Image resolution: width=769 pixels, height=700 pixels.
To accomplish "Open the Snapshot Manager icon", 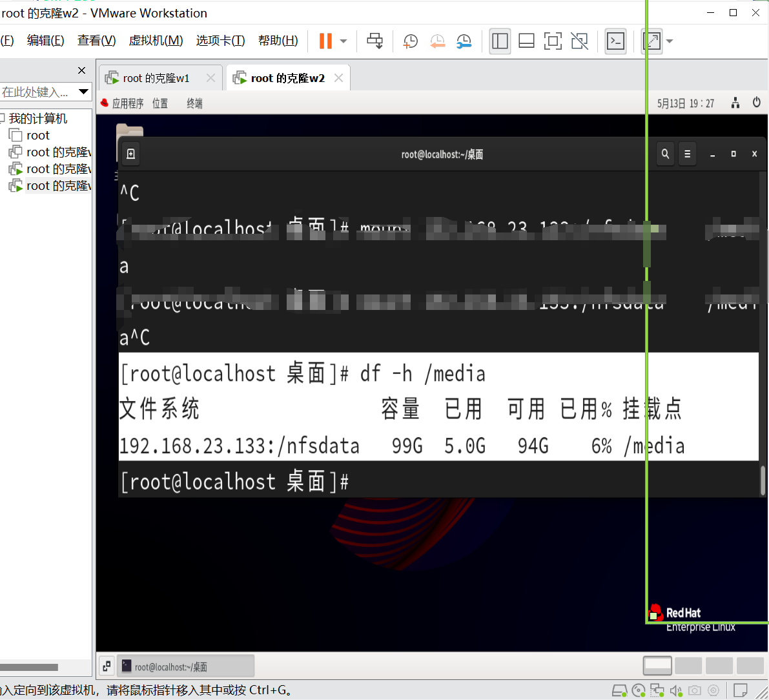I will (x=464, y=41).
